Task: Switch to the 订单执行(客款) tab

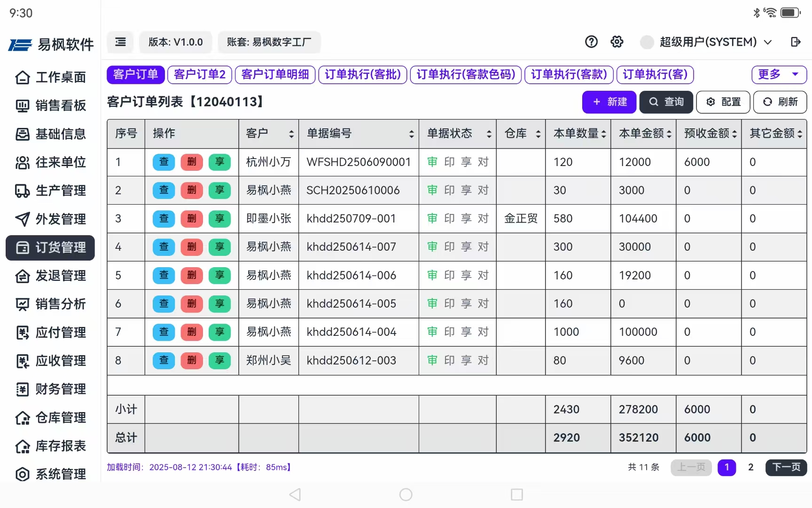Action: 569,74
